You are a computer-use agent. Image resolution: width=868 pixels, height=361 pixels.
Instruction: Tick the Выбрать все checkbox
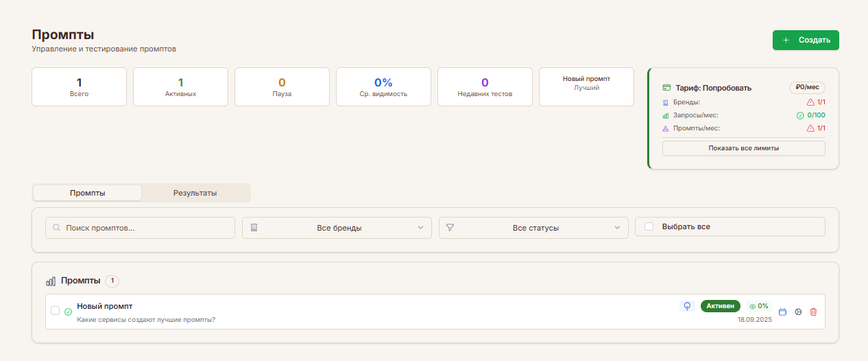coord(649,226)
